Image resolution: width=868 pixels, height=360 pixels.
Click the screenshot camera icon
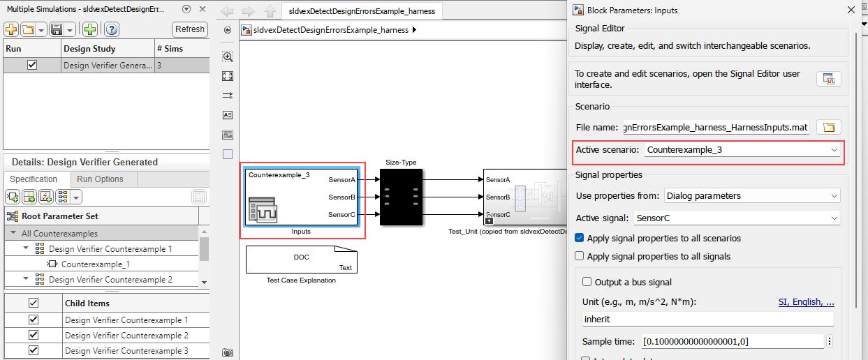(227, 353)
